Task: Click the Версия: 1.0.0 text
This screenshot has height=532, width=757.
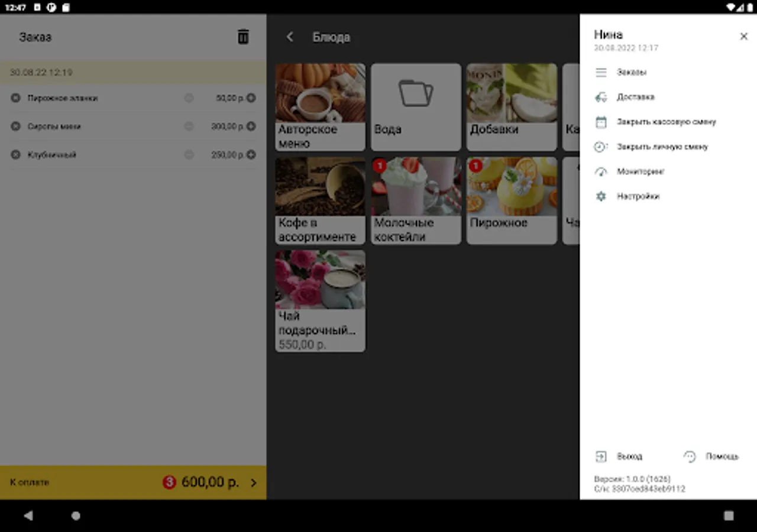Action: coord(632,479)
